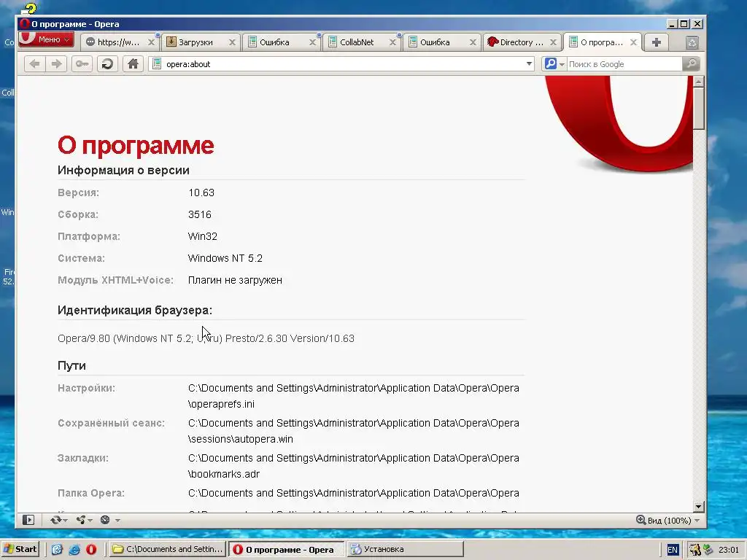Switch to C:\Documents and Settin... taskbar window
Viewport: 747px width, 560px height.
point(167,549)
